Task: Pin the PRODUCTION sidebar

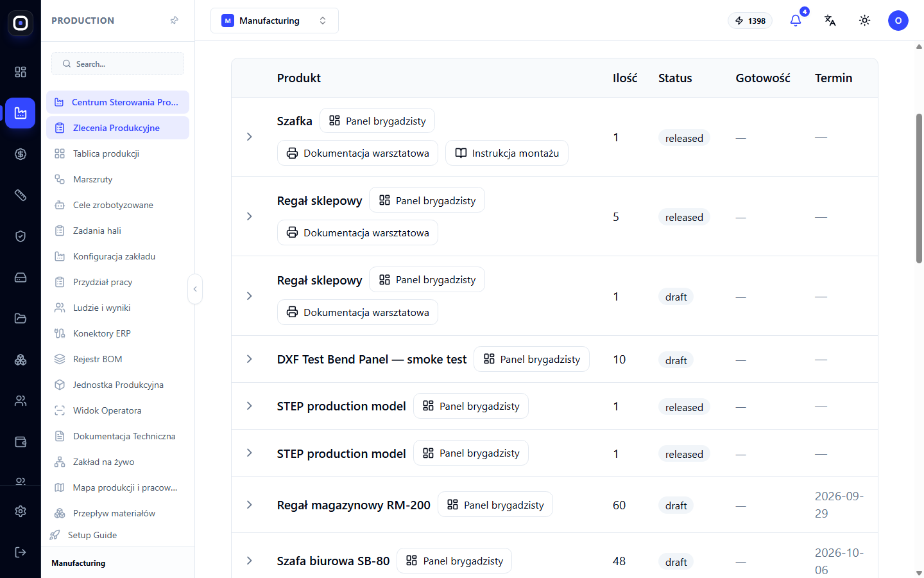Action: (x=174, y=21)
